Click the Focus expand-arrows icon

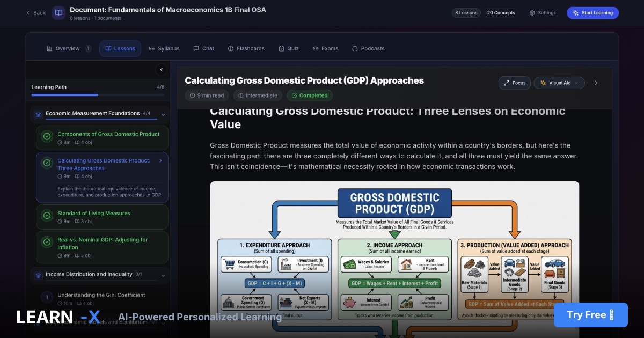pyautogui.click(x=507, y=83)
